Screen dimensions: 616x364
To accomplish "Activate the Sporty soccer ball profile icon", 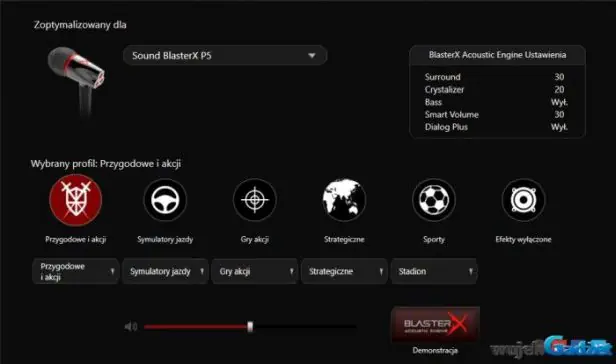I will [x=434, y=200].
